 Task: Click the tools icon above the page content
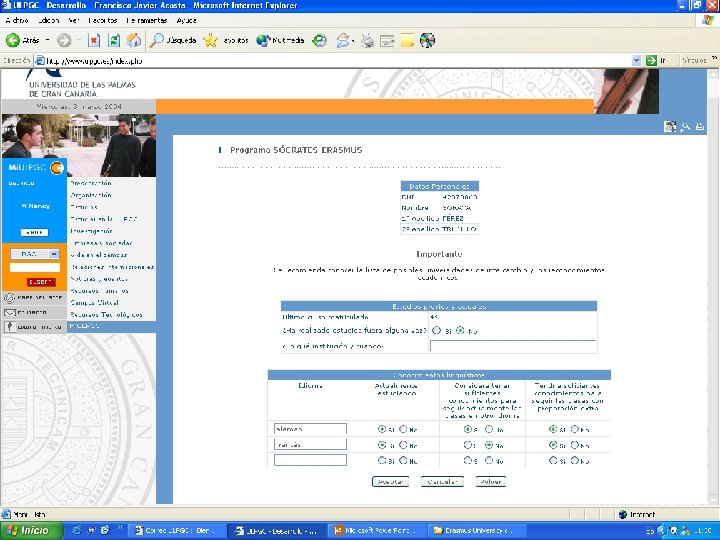(x=686, y=127)
